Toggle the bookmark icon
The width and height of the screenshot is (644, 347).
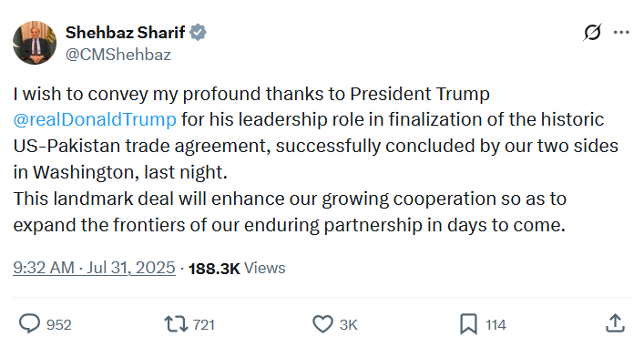tap(468, 324)
